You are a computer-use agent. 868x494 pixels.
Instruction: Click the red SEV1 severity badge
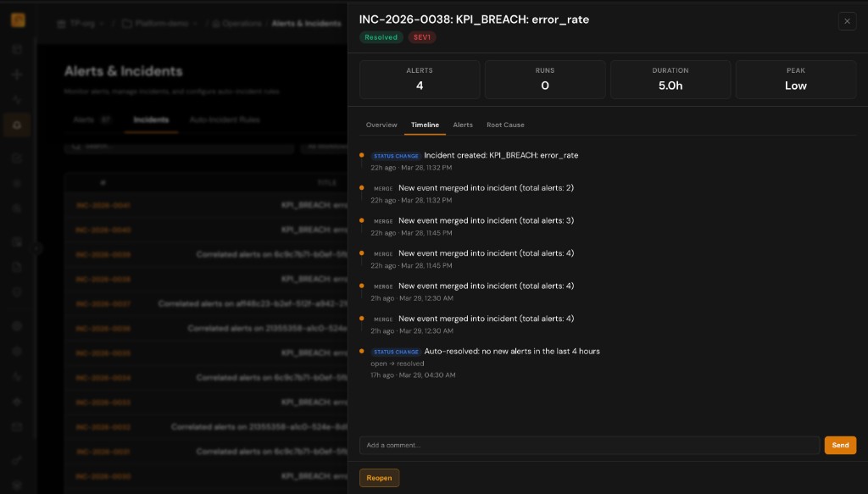(421, 37)
